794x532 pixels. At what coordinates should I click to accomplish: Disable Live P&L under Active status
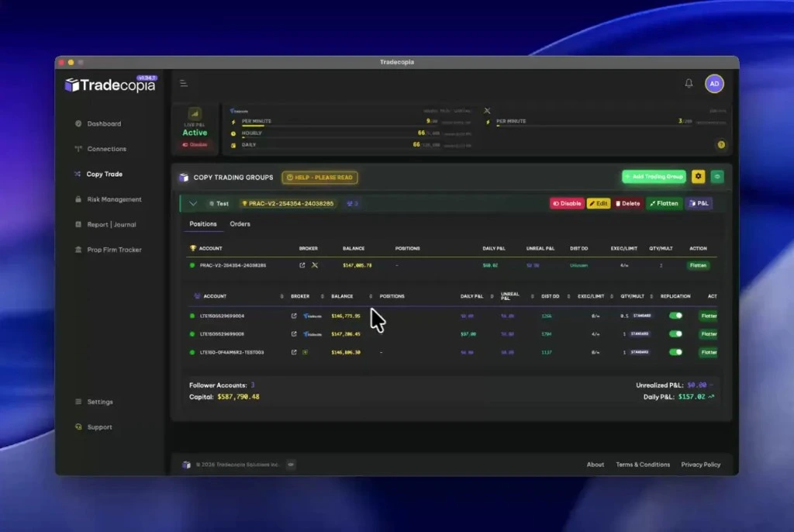[195, 144]
